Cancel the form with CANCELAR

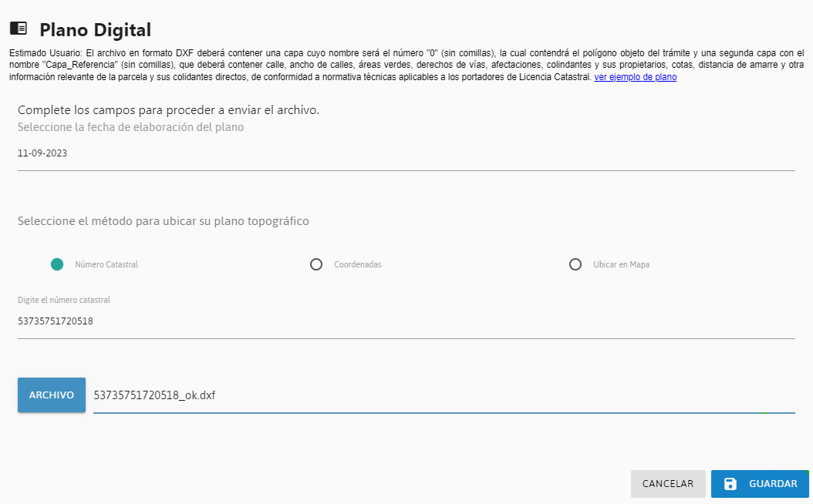coord(668,484)
